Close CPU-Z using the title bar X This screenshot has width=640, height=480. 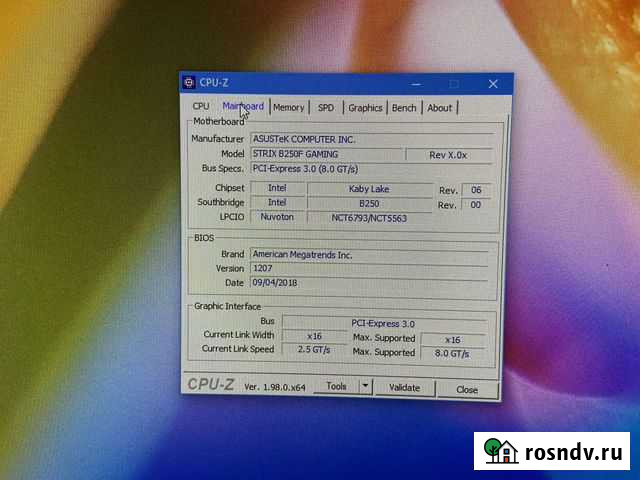(x=492, y=84)
